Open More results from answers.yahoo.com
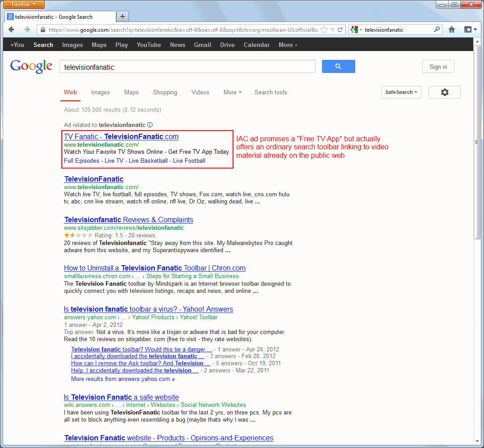 click(x=123, y=379)
